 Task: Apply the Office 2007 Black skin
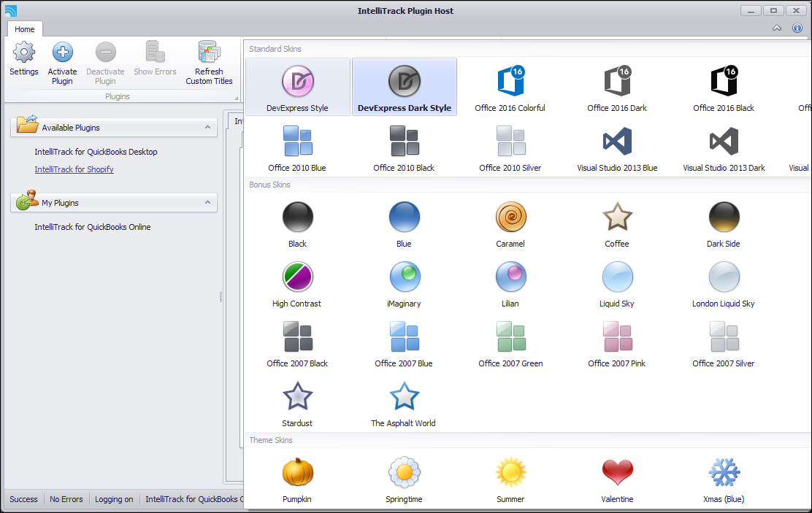tap(297, 344)
